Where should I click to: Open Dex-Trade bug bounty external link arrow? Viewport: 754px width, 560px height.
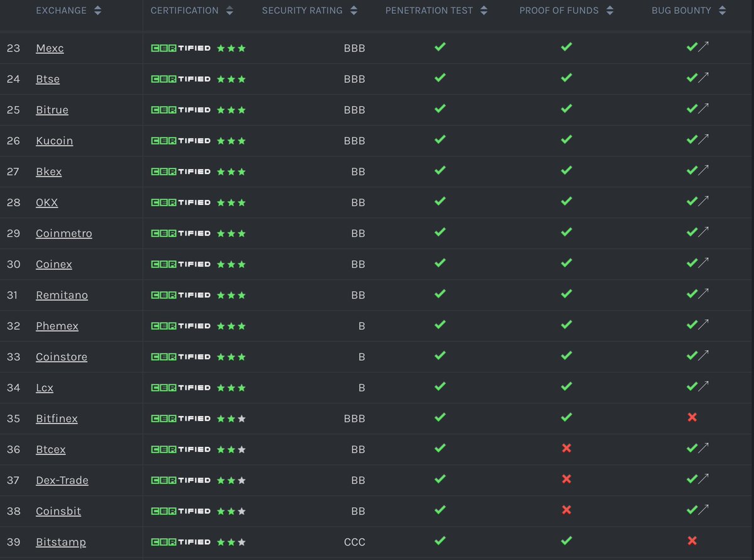pyautogui.click(x=704, y=478)
